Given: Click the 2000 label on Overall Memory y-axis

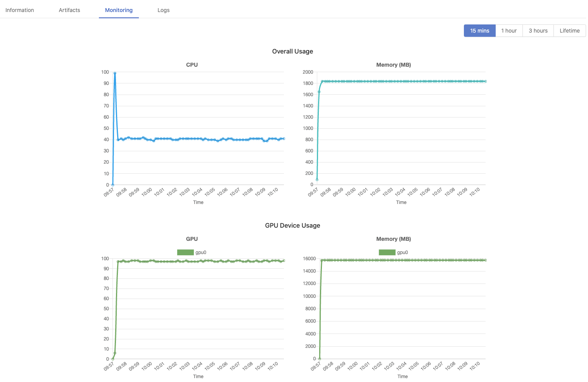Looking at the screenshot, I should tap(308, 72).
